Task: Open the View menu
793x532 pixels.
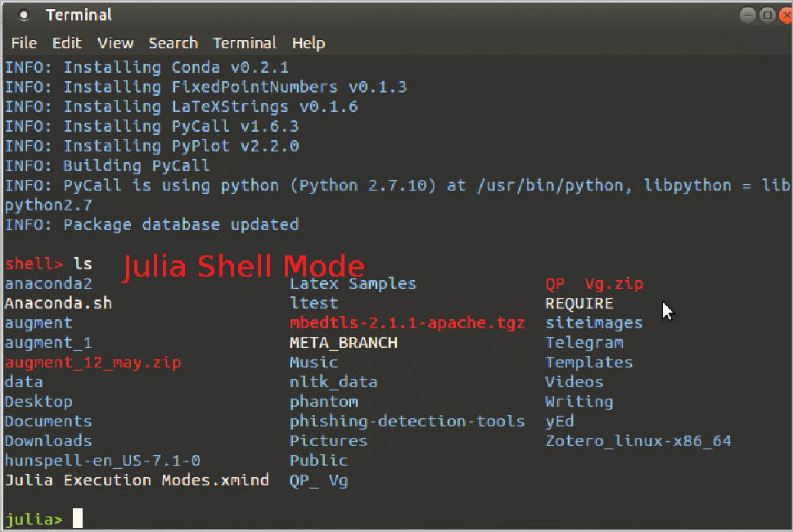Action: [x=115, y=43]
